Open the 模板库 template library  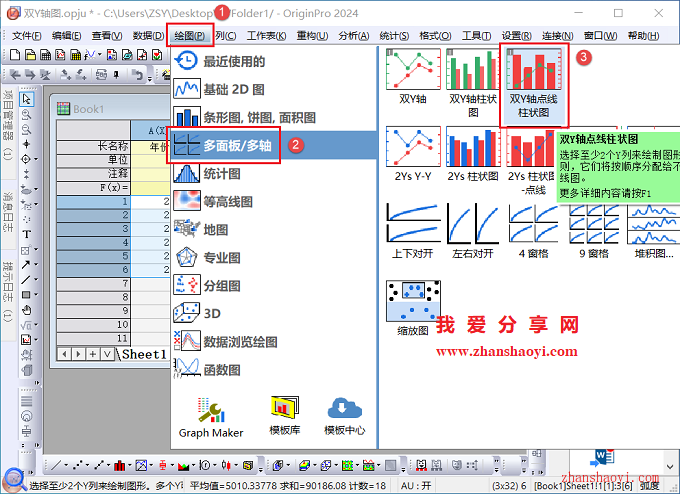coord(284,416)
